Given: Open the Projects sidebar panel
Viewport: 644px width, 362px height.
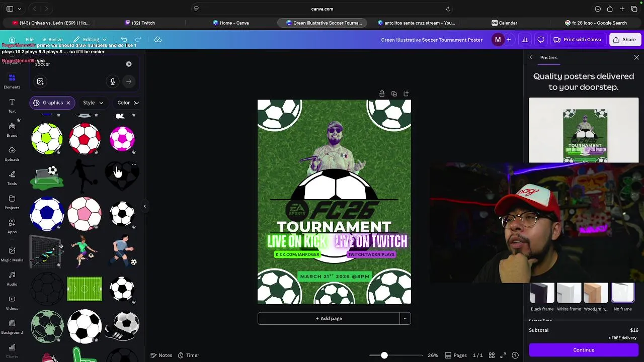Looking at the screenshot, I should tap(12, 202).
